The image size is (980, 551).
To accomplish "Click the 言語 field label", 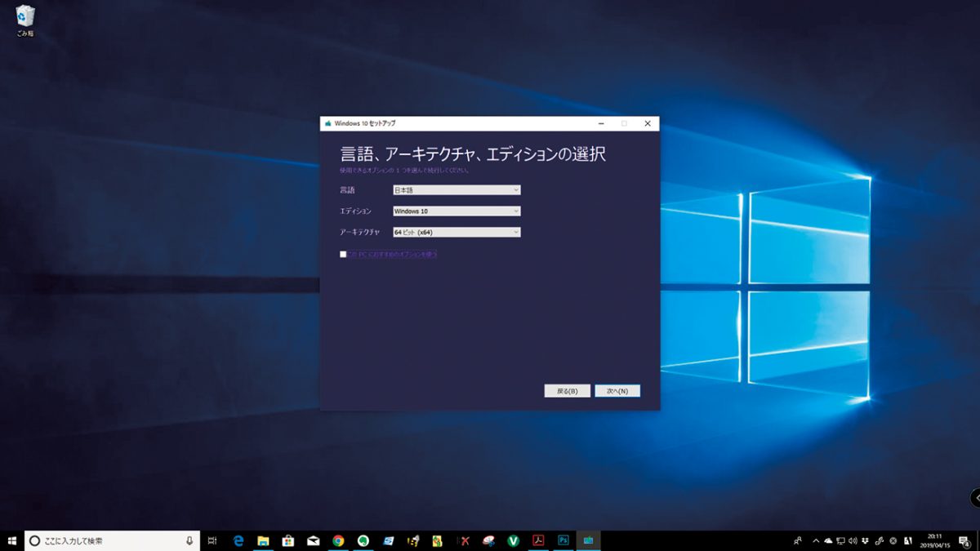I will pyautogui.click(x=348, y=190).
